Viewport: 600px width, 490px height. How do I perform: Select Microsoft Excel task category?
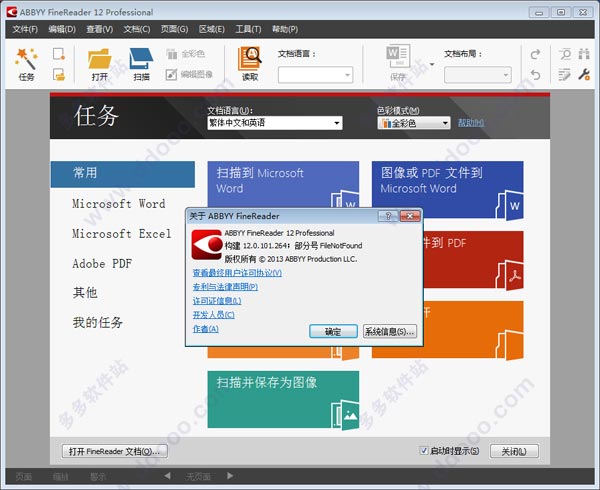tap(121, 233)
